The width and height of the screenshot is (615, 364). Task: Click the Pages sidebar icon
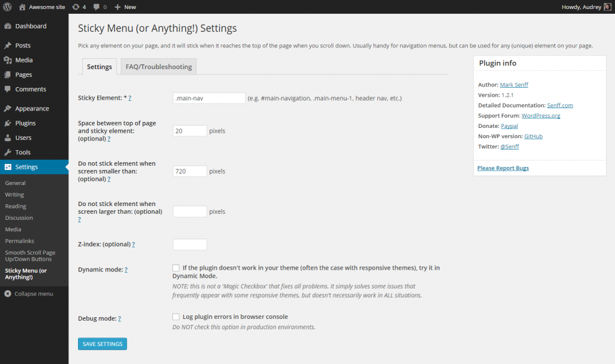tap(8, 74)
